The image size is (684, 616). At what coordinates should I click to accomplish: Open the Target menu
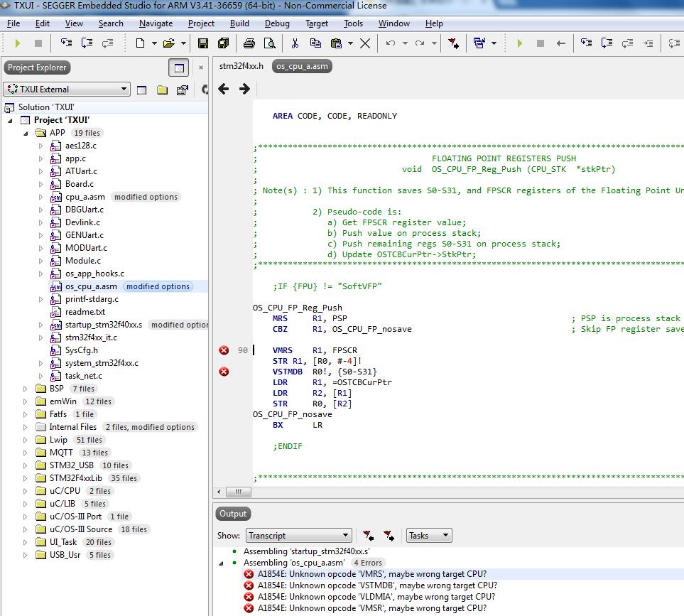click(x=317, y=23)
